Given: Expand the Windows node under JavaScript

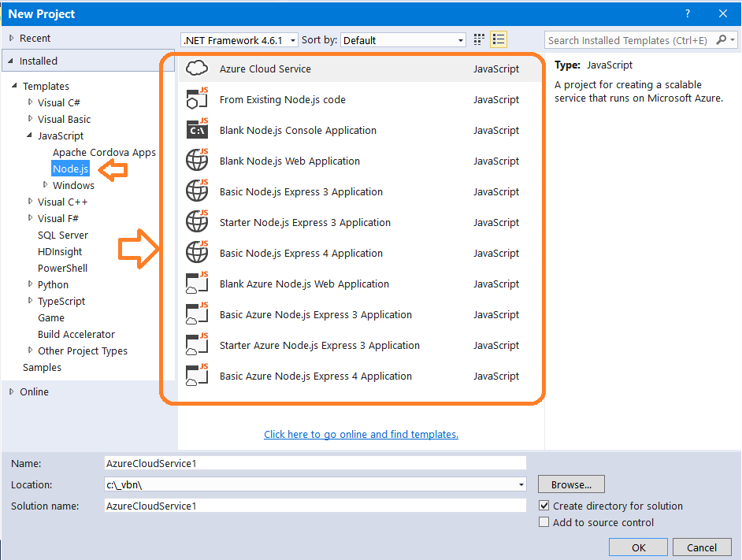Looking at the screenshot, I should point(46,184).
